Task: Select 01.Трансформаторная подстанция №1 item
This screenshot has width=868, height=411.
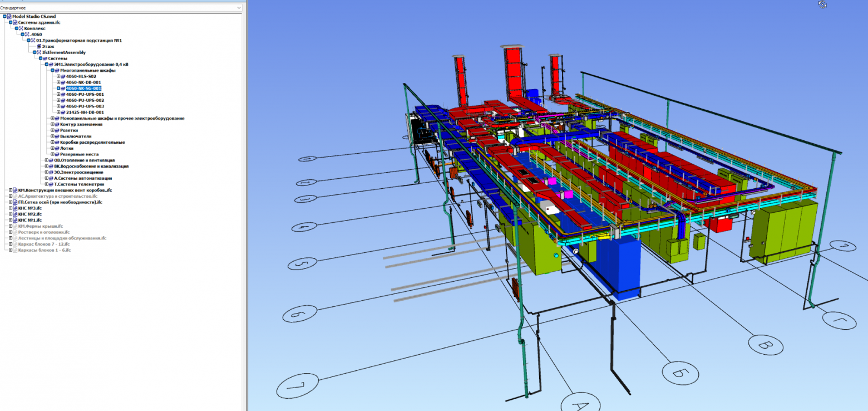Action: pyautogui.click(x=79, y=41)
